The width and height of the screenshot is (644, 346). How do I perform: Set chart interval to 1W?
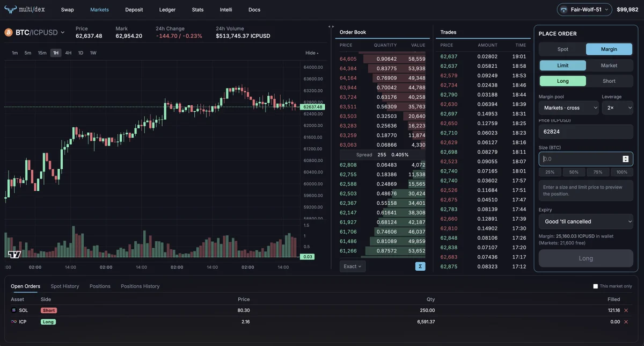(x=93, y=53)
